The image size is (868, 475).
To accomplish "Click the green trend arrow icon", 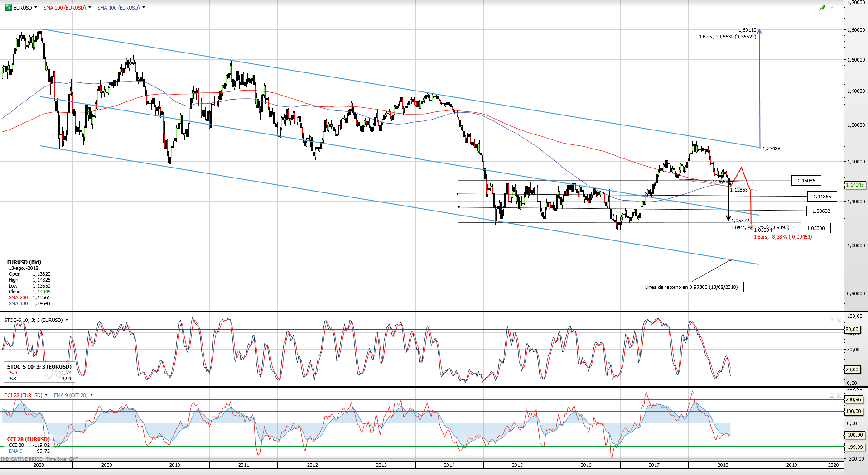I will click(x=822, y=8).
